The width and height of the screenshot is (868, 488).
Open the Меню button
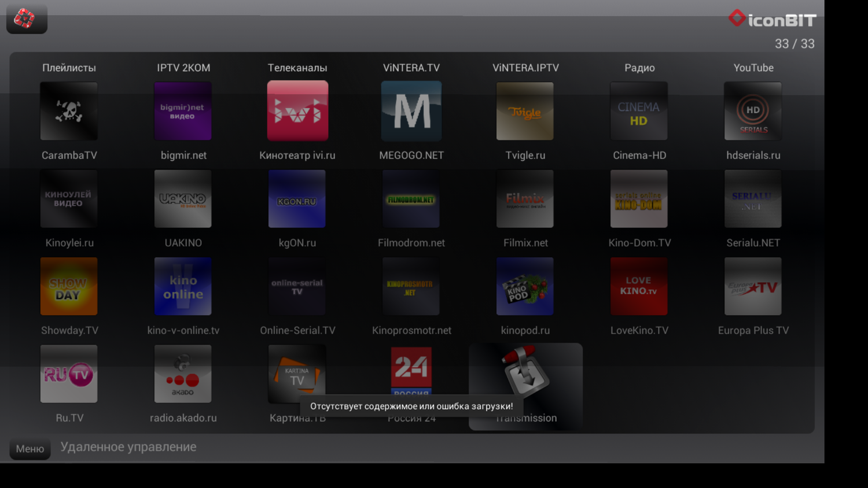pos(30,449)
